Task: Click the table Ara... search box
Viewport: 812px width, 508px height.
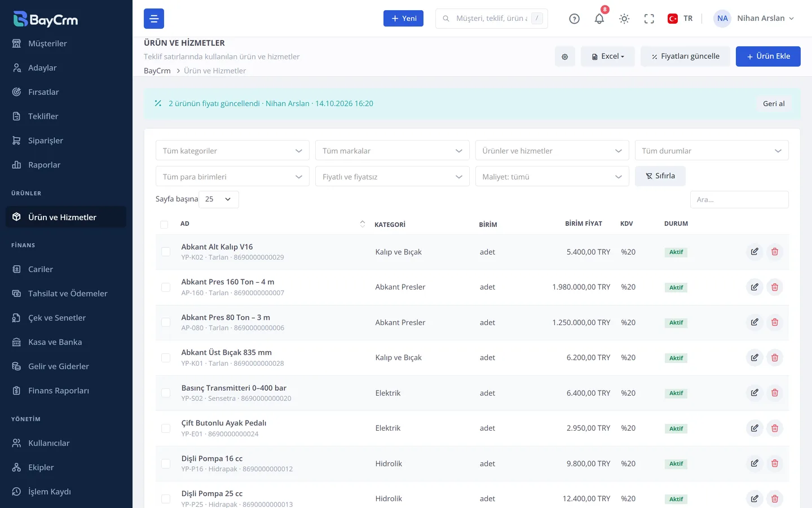Action: pyautogui.click(x=739, y=200)
